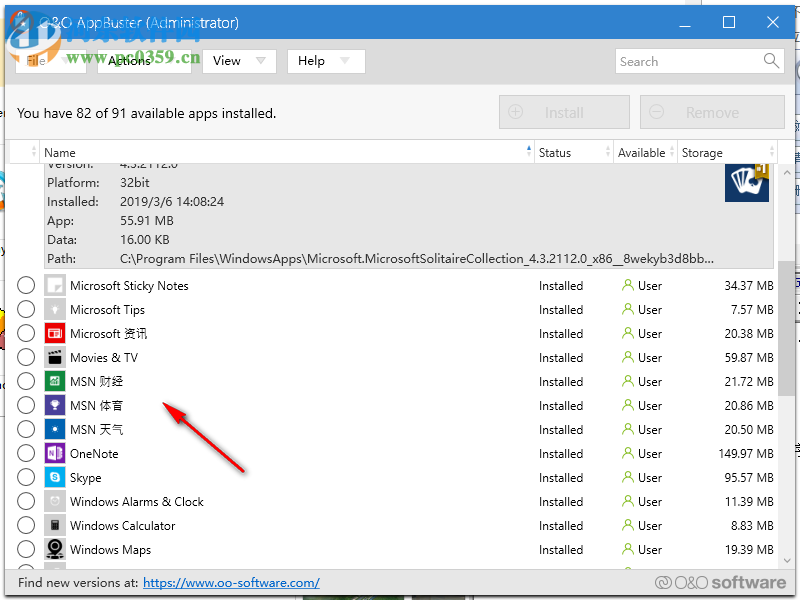Open the View dropdown arrow
Screen dimensions: 800x600
point(261,61)
